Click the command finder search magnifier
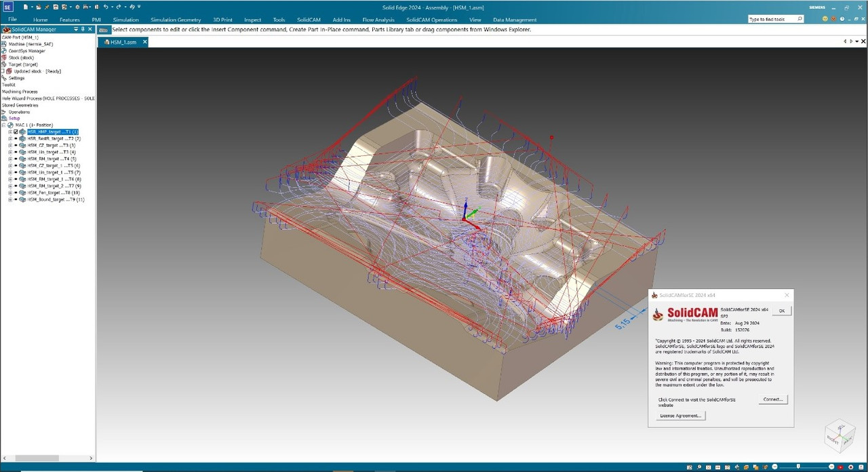The height and width of the screenshot is (472, 868). pos(800,19)
